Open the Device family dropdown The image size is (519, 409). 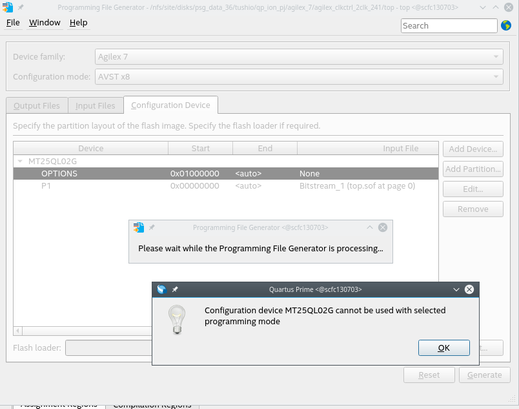pyautogui.click(x=299, y=57)
